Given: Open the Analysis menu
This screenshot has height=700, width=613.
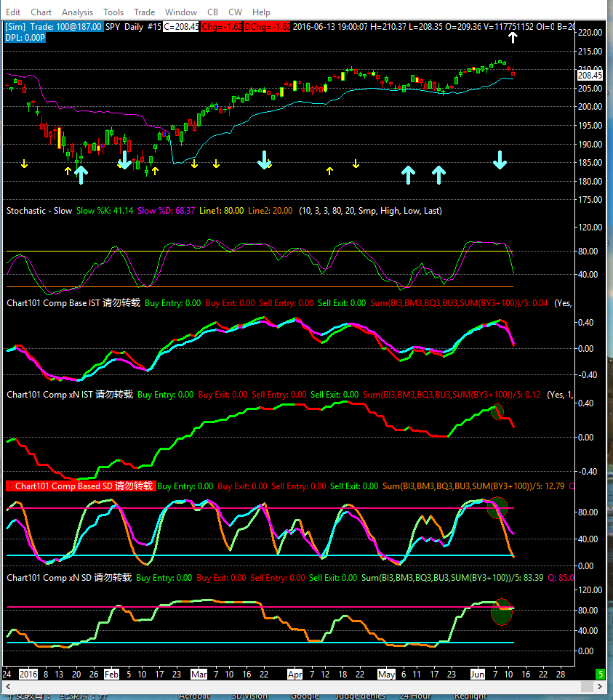Looking at the screenshot, I should [x=77, y=12].
